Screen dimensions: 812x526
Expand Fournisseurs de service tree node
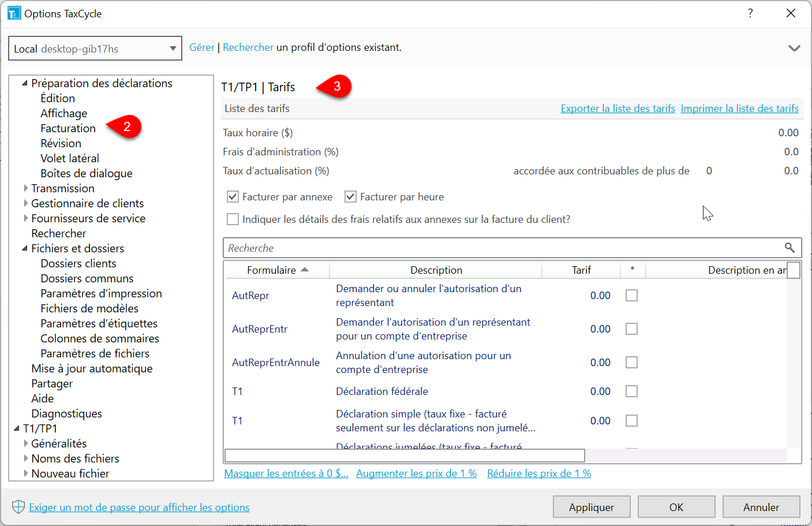point(25,218)
